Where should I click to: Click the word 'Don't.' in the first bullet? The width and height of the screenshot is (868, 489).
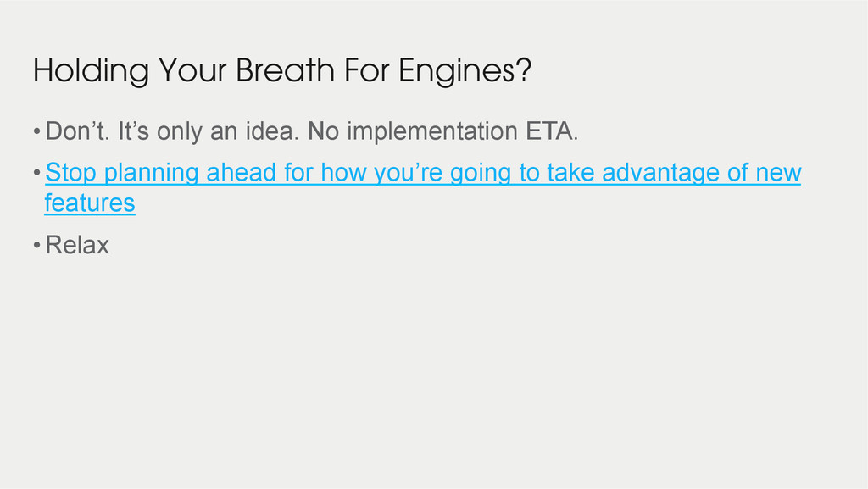[x=77, y=131]
